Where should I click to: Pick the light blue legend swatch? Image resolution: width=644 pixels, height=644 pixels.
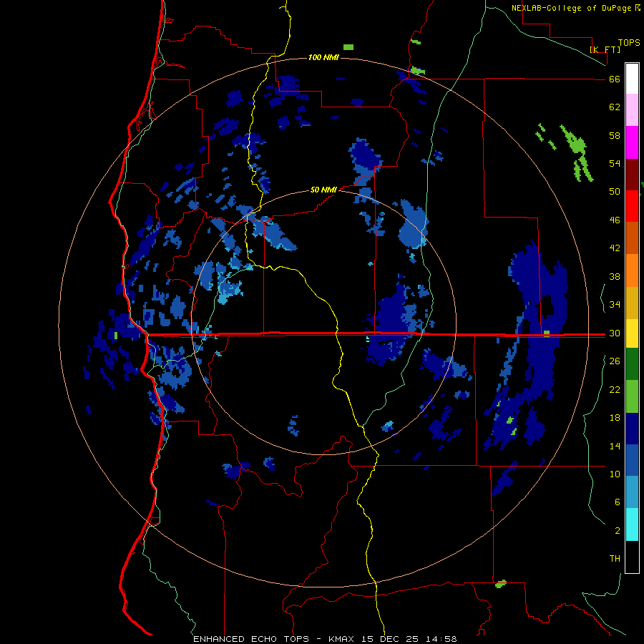pos(632,492)
